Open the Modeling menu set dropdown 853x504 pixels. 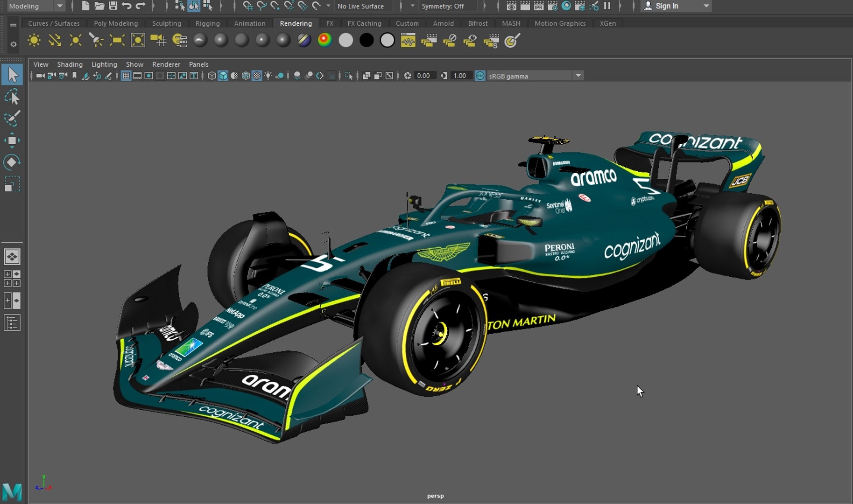[x=35, y=6]
